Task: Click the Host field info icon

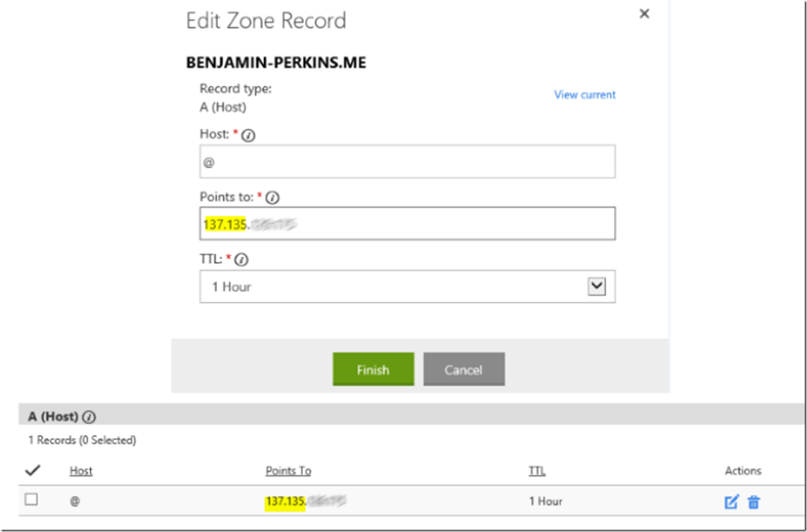Action: [248, 135]
